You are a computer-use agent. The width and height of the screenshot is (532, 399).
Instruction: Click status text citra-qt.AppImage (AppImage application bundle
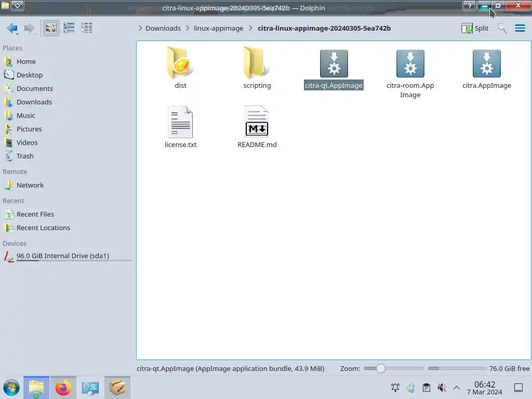point(230,368)
